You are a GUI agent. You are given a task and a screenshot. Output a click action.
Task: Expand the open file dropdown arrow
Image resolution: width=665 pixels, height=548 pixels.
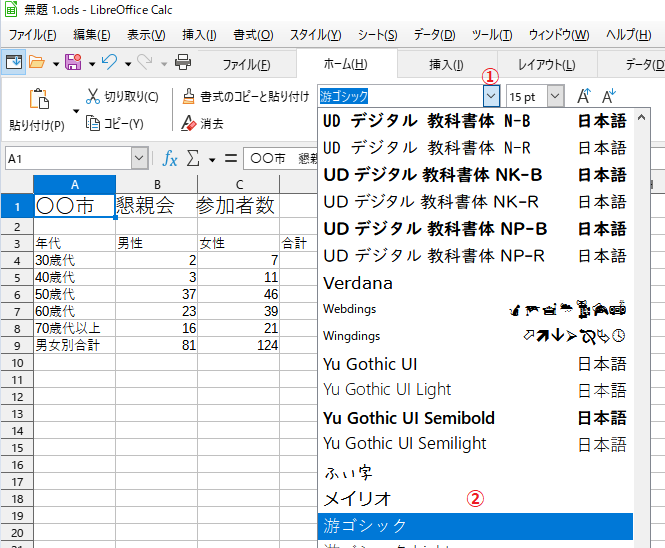coord(56,64)
